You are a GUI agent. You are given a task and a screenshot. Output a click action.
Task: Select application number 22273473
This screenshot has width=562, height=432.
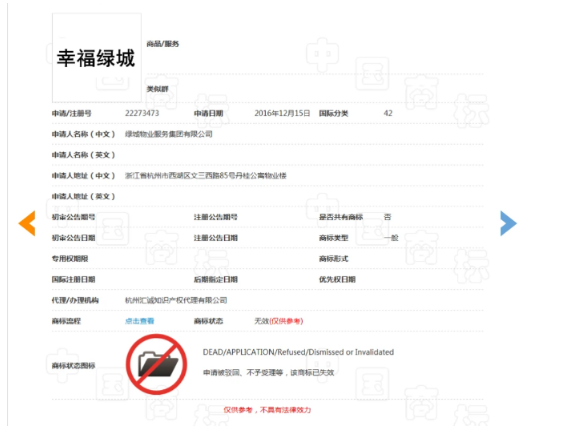142,113
